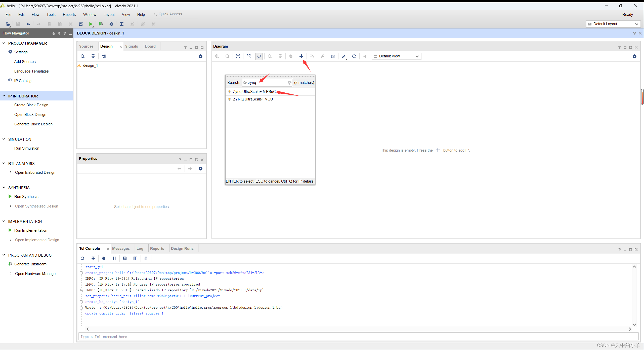Toggle auto-fit selection icon in Diagram toolbar
Screen dimensions: 644x350
[x=259, y=56]
